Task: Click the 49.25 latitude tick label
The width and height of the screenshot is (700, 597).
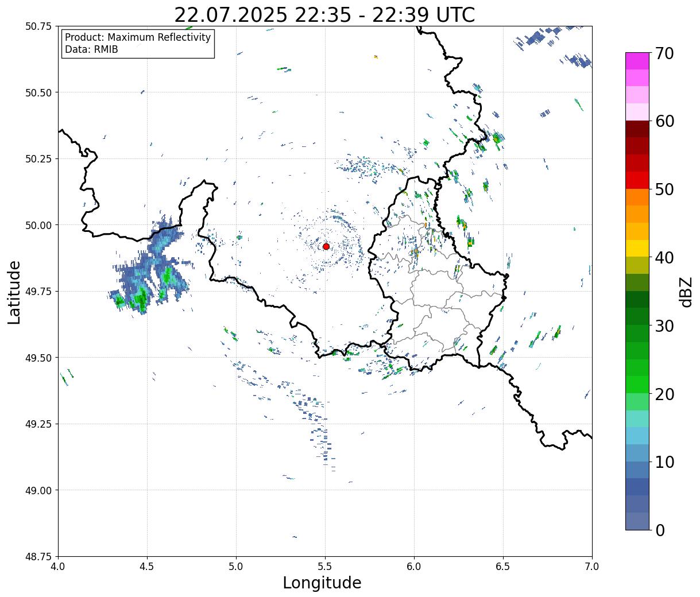Action: coord(38,424)
